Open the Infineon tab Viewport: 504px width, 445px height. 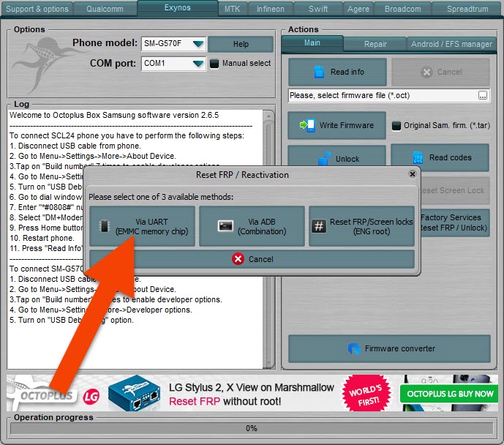click(x=271, y=9)
